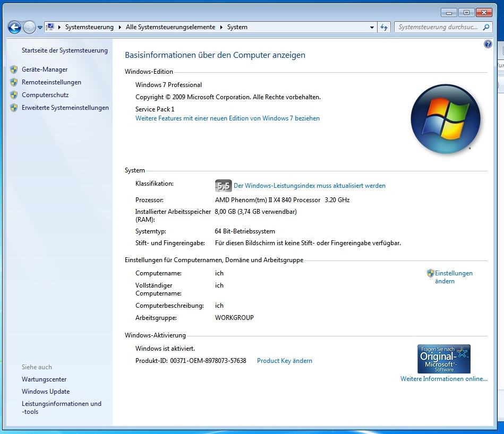Click Einstellungen ändern link

click(x=454, y=277)
